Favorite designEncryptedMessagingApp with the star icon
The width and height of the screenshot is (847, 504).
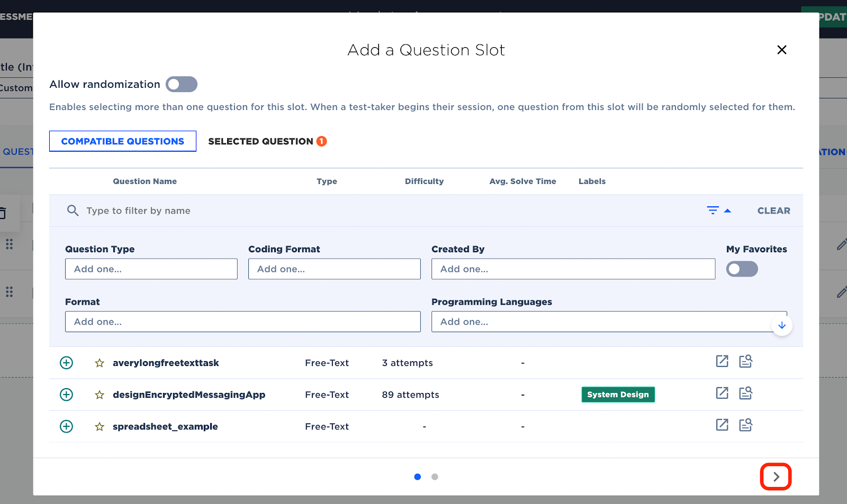[x=100, y=395]
